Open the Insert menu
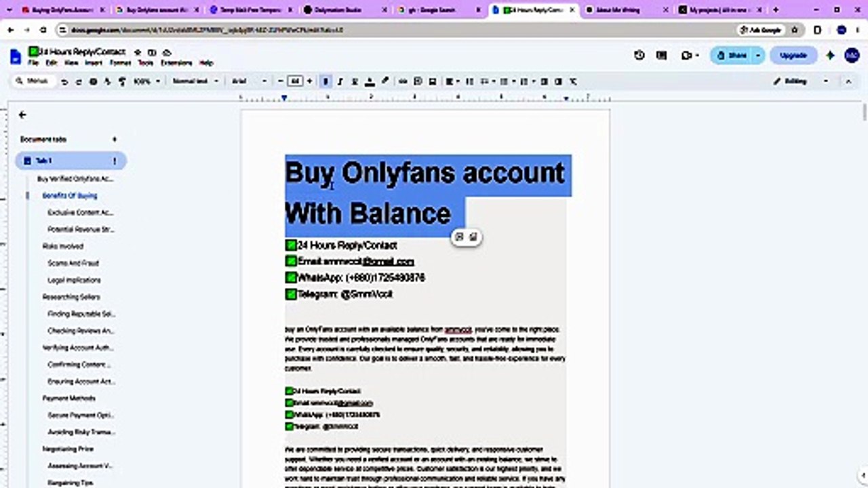868x488 pixels. click(x=94, y=63)
